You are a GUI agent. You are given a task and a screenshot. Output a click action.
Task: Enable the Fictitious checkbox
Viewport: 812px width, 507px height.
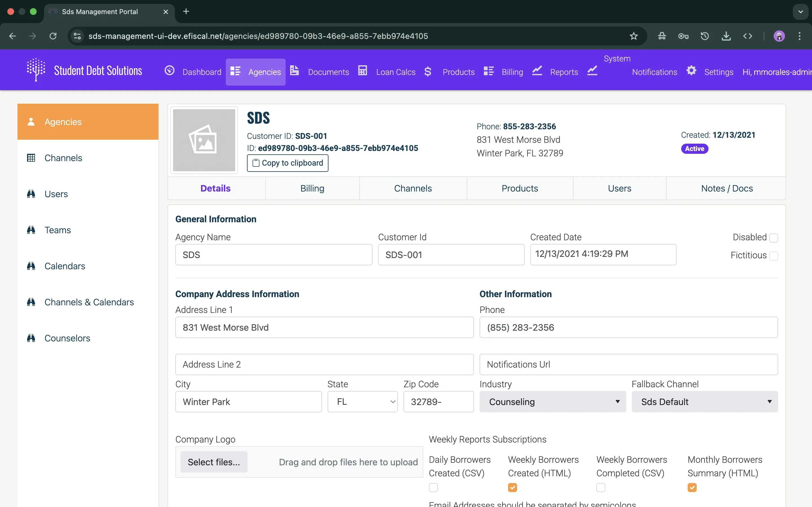point(773,256)
